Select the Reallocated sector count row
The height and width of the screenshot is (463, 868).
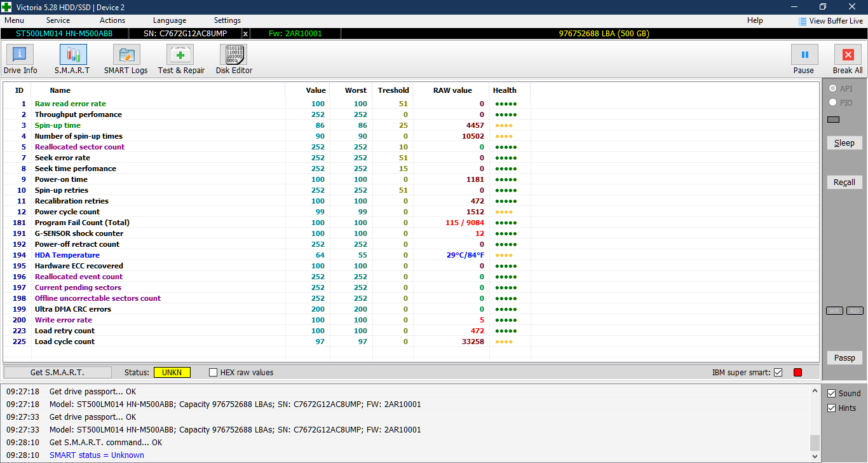point(410,147)
